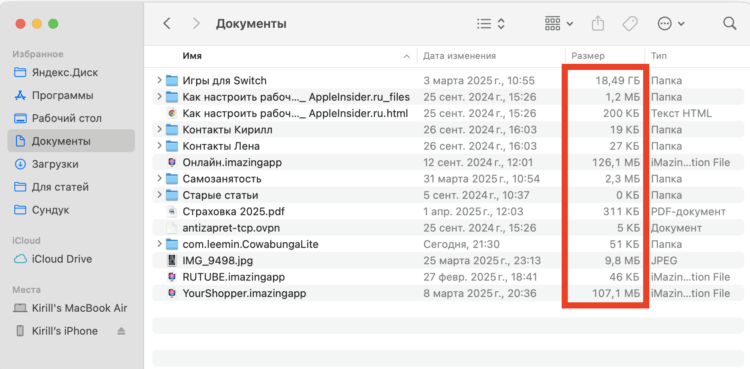Image resolution: width=750 pixels, height=369 pixels.
Task: Click the Сегодня, 21:30 date cell
Action: (x=462, y=244)
